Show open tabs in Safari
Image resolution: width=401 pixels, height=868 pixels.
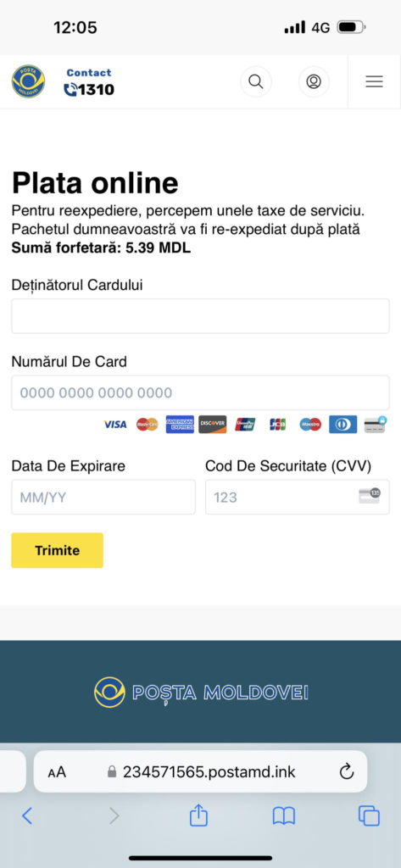point(369,816)
